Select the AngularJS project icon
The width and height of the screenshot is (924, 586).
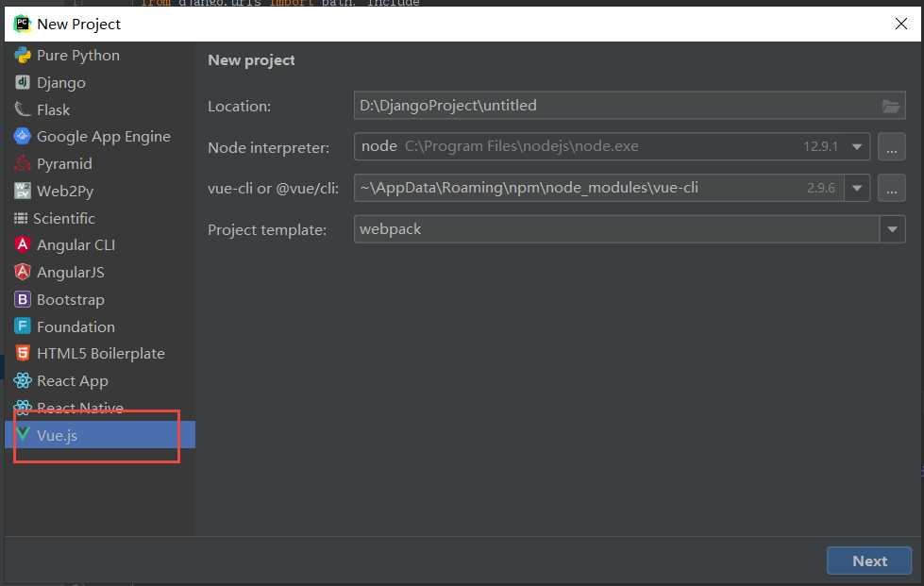coord(23,272)
